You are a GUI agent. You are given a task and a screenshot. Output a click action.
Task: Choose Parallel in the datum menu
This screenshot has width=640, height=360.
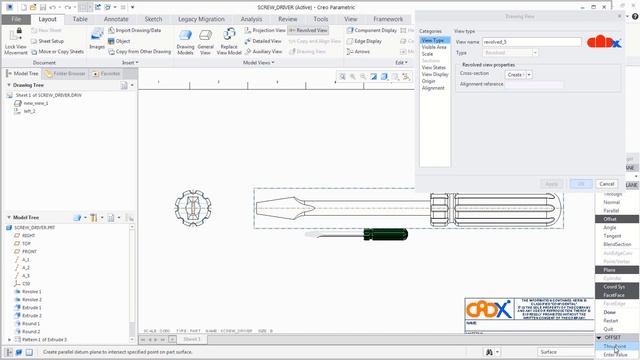pos(611,211)
